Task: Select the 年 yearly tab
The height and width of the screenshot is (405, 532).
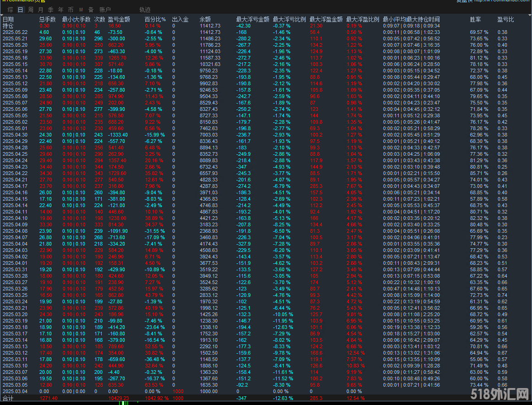Action: point(60,10)
